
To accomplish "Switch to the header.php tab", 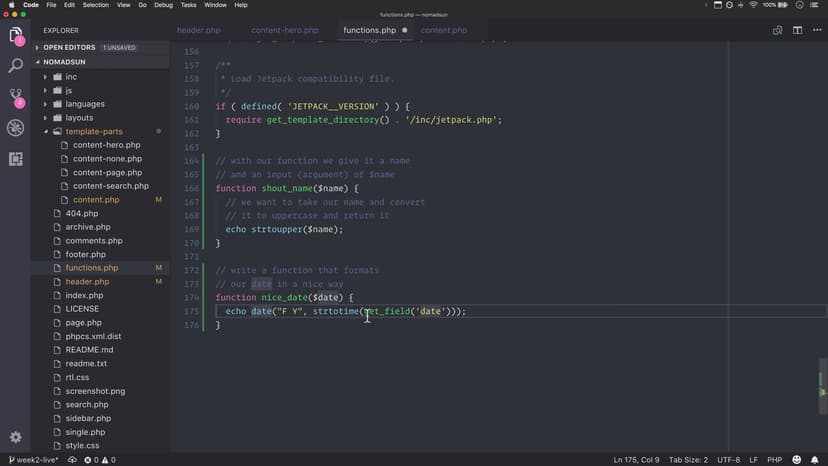I will [x=198, y=30].
